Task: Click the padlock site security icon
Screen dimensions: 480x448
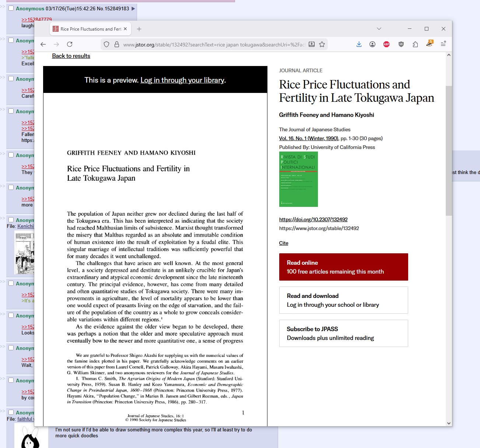Action: 117,44
